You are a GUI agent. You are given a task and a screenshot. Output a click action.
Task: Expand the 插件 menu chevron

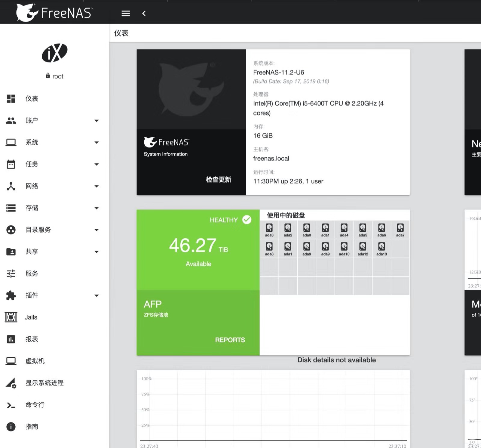tap(97, 295)
